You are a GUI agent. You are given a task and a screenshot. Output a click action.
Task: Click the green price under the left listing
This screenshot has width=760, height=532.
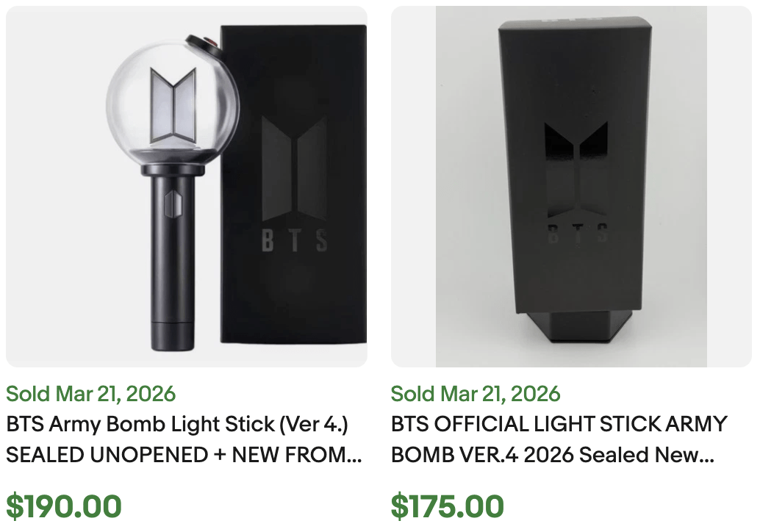pyautogui.click(x=64, y=506)
